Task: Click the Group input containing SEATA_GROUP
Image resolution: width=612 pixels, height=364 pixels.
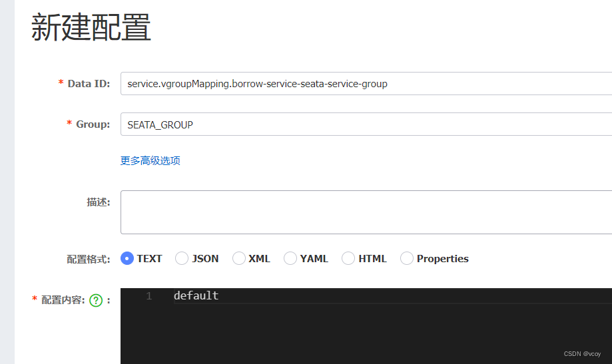Action: 366,124
